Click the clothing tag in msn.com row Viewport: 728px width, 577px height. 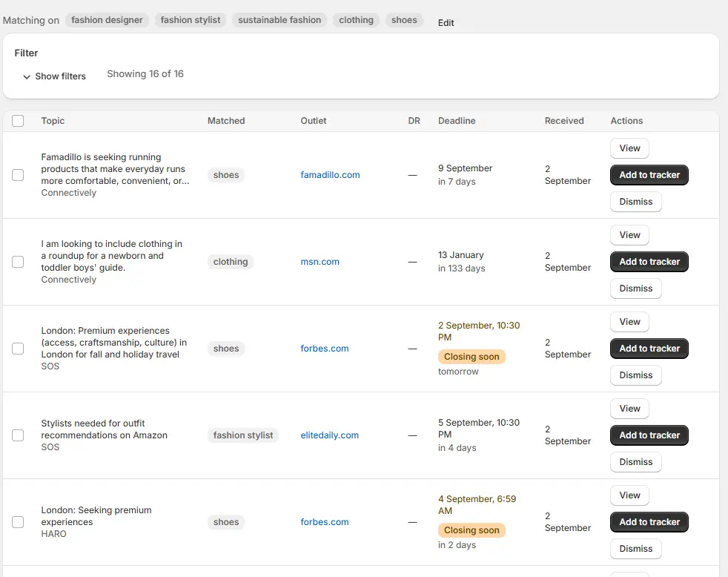click(231, 262)
